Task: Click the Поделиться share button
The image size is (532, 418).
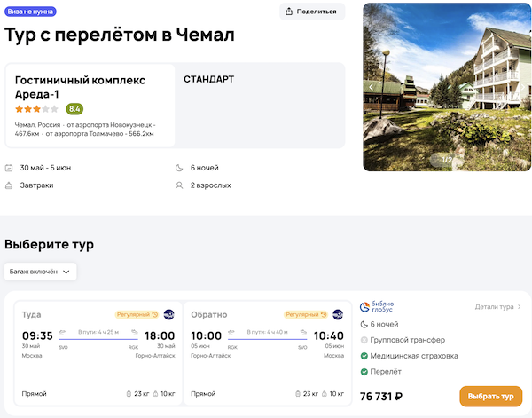Action: (312, 12)
